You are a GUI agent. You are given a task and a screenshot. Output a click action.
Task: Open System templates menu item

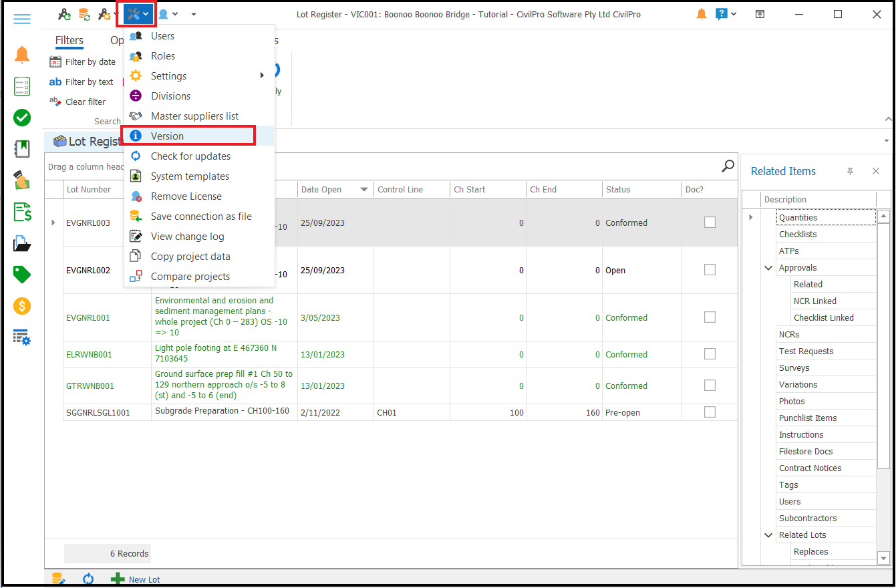point(198,176)
